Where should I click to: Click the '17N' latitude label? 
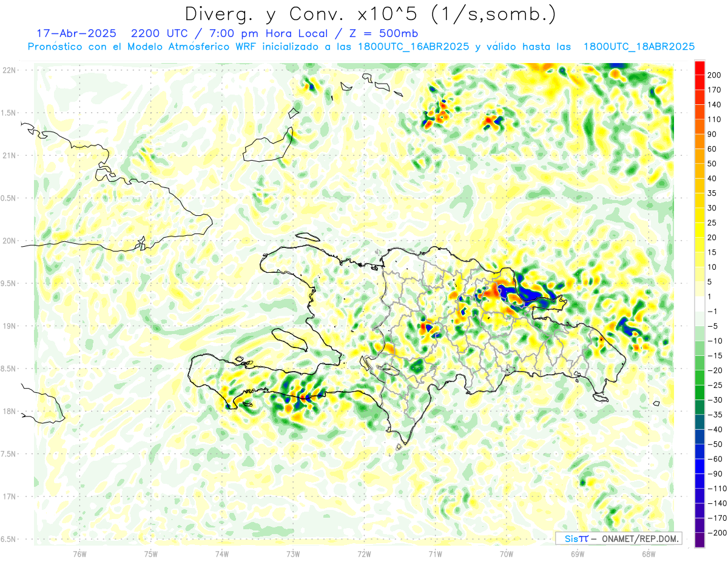pos(8,497)
